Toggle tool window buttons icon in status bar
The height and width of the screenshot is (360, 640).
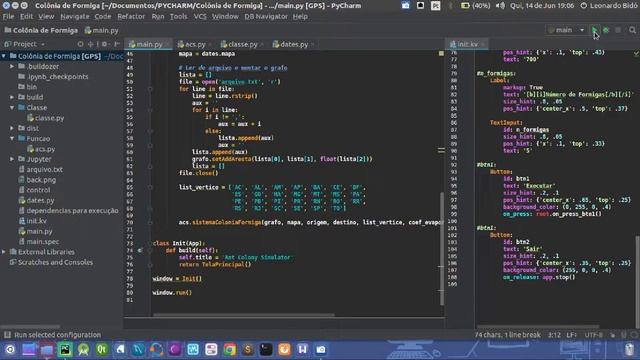coord(7,335)
